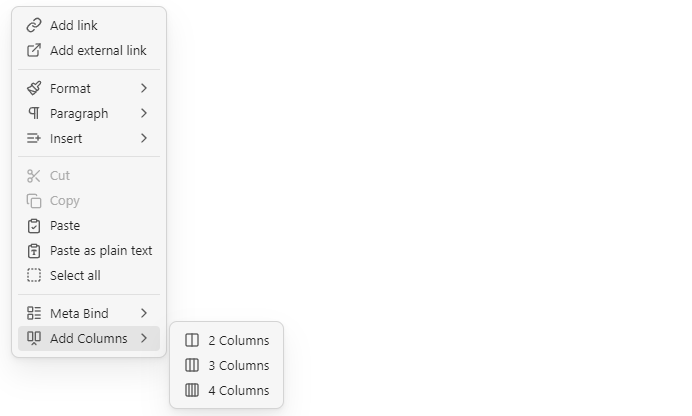
Task: Click the Add Columns menu entry
Action: [89, 338]
